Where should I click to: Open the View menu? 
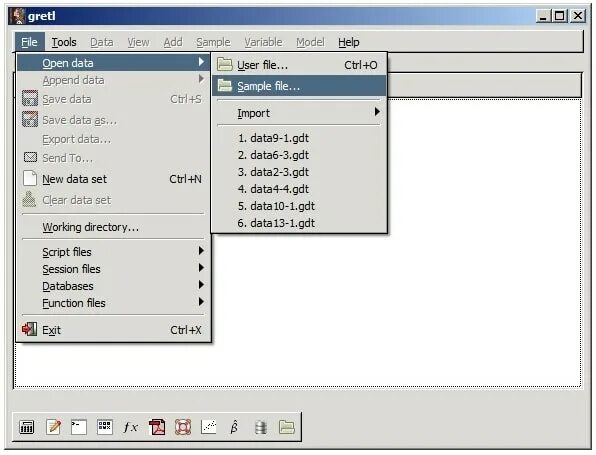tap(138, 42)
